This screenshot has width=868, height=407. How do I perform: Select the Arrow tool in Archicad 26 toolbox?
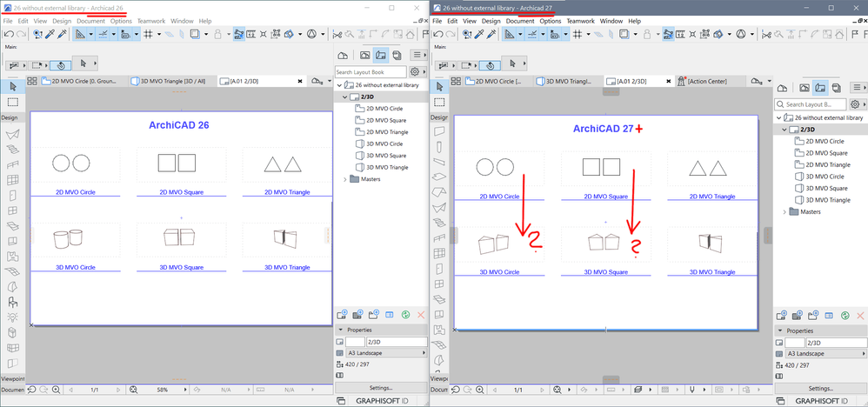coord(13,86)
